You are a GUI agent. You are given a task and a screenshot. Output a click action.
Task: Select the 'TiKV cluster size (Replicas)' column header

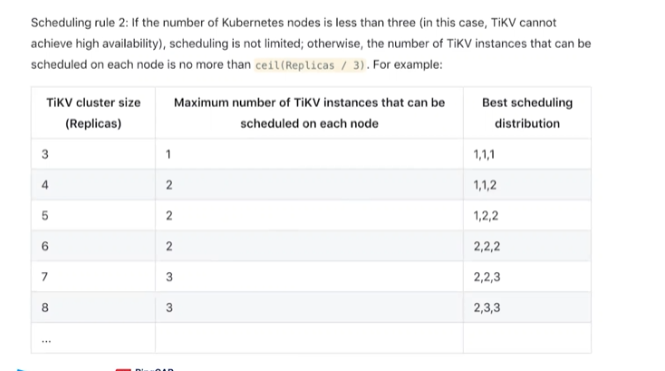click(93, 113)
